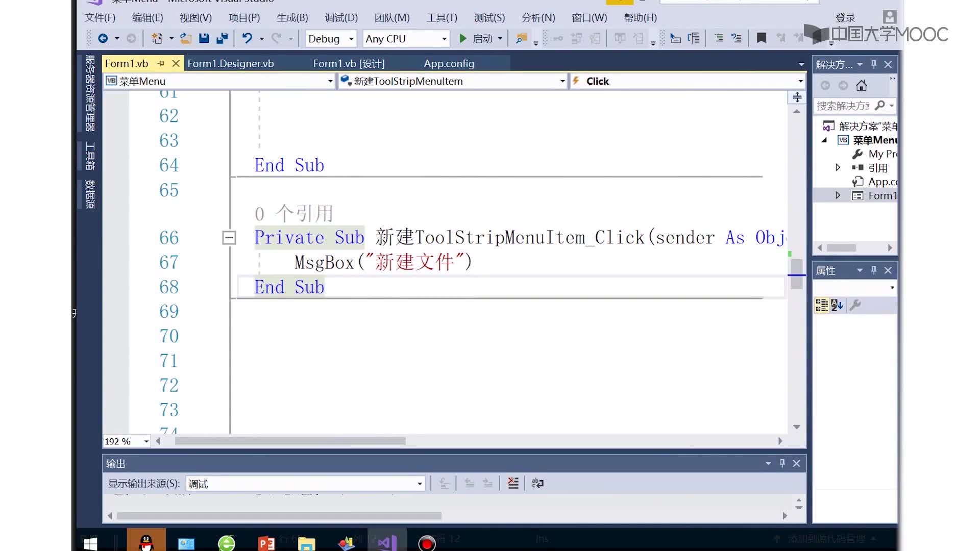Pin the Form1.vb tab

tap(161, 63)
